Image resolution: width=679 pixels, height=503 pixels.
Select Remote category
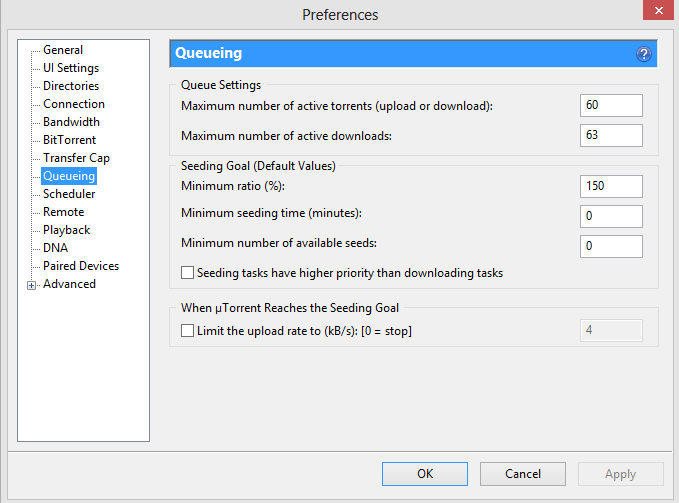pos(64,212)
